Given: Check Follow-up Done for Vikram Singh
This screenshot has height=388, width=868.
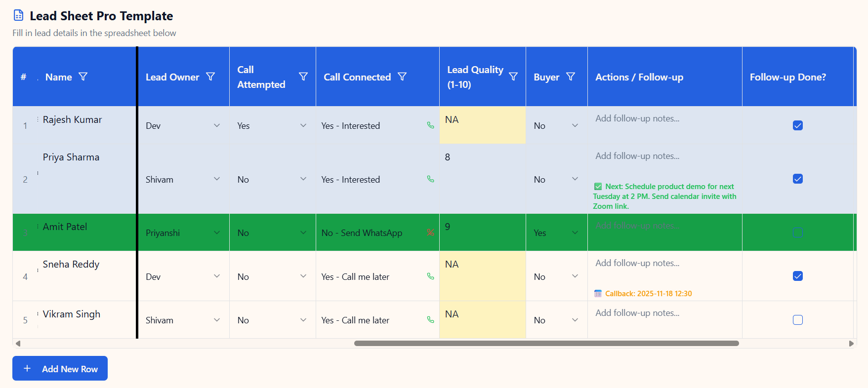Looking at the screenshot, I should tap(798, 320).
